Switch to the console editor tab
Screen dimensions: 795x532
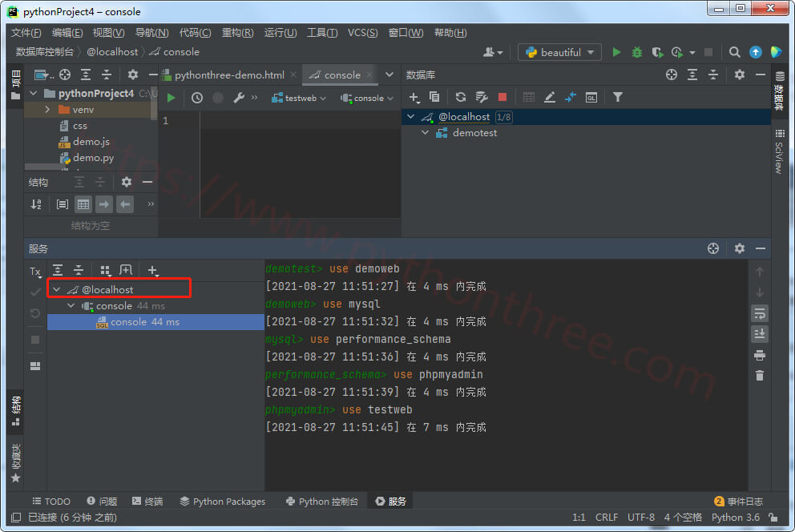[x=341, y=75]
